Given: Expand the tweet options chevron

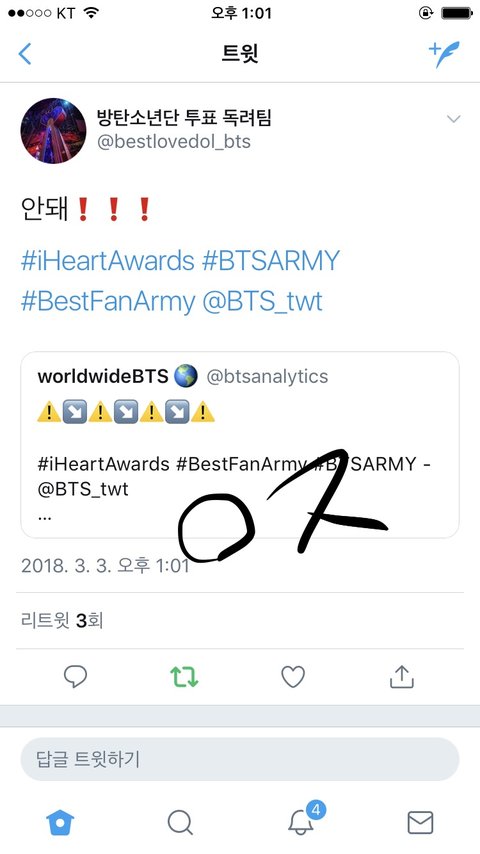Looking at the screenshot, I should pyautogui.click(x=453, y=119).
